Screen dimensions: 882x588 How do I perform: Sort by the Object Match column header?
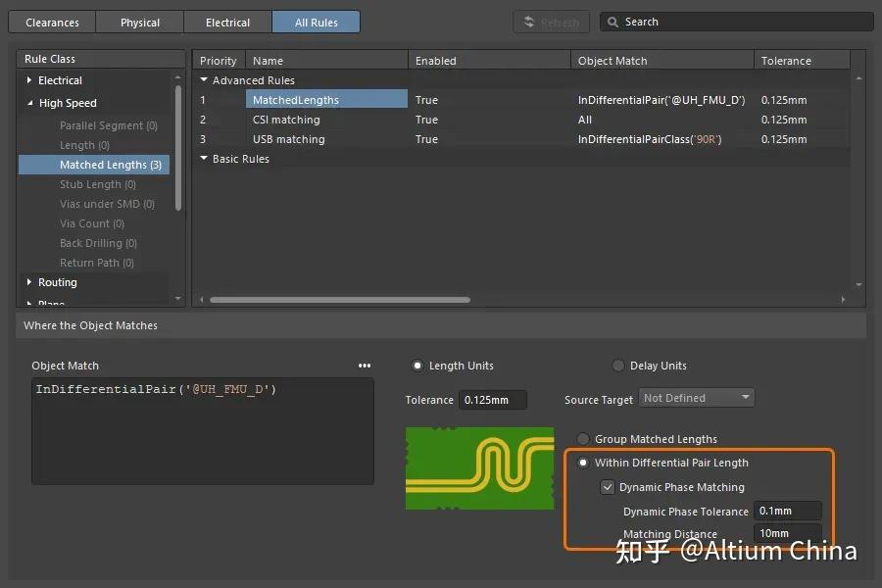[662, 61]
